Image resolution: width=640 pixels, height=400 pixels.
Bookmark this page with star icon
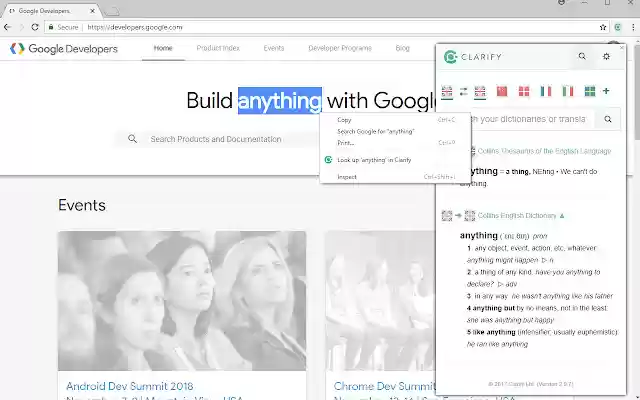[x=603, y=27]
